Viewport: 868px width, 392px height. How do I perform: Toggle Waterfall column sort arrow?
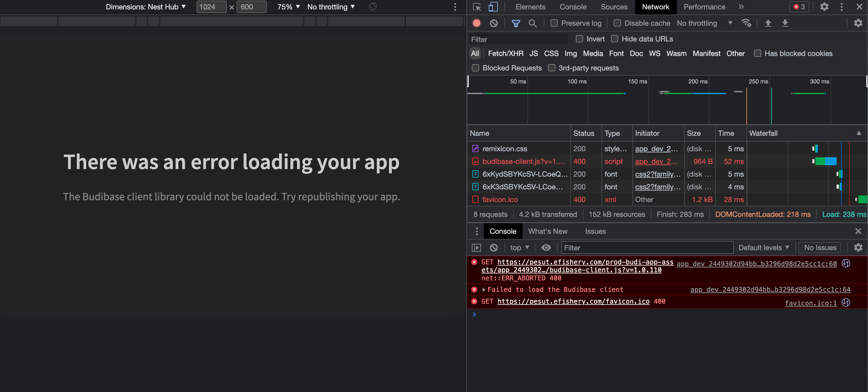[859, 133]
